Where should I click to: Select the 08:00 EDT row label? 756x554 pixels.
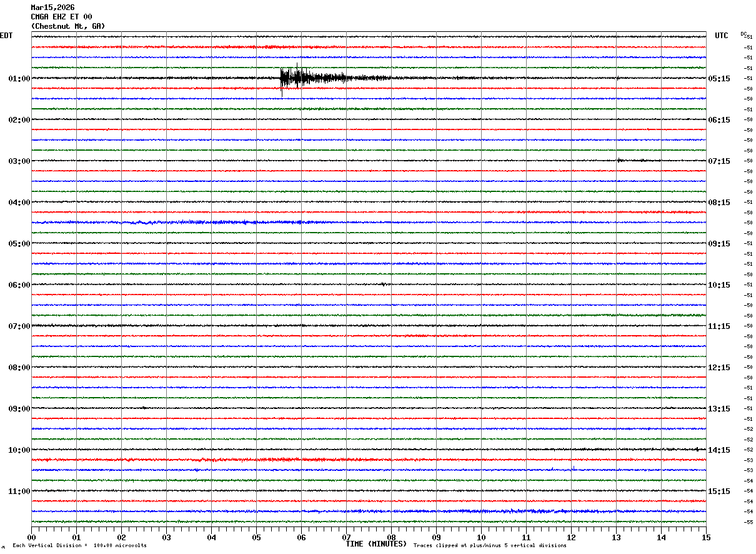point(19,368)
